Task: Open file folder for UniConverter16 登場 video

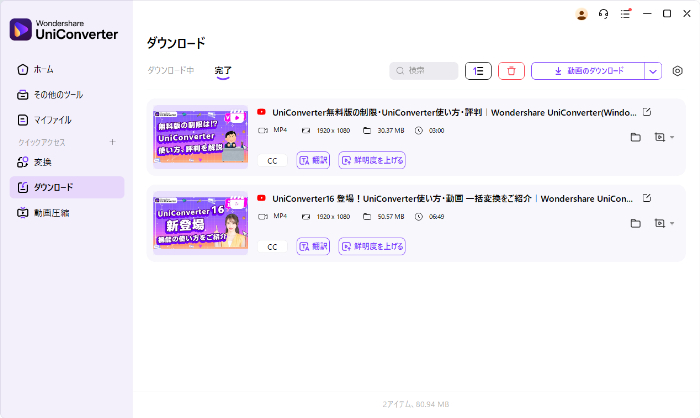Action: [x=636, y=223]
